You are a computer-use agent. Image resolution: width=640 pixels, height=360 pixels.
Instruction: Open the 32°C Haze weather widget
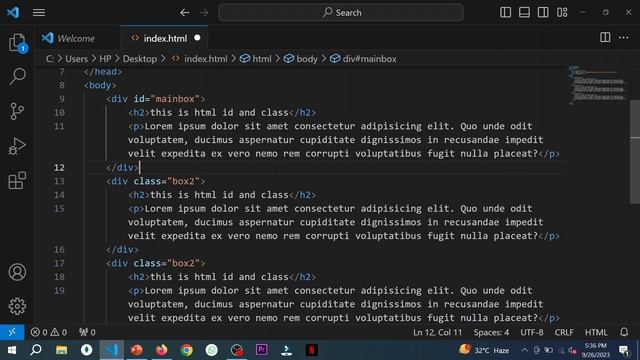(x=484, y=350)
